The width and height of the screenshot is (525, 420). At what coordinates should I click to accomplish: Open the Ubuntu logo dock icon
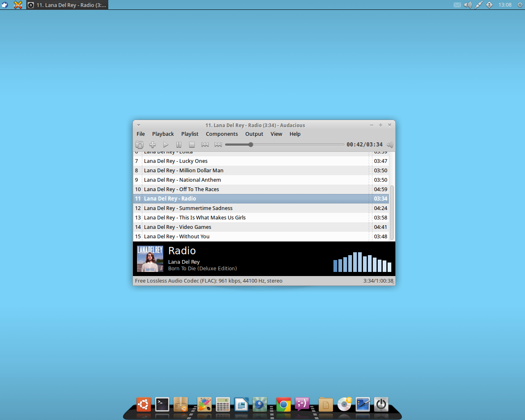click(x=144, y=405)
